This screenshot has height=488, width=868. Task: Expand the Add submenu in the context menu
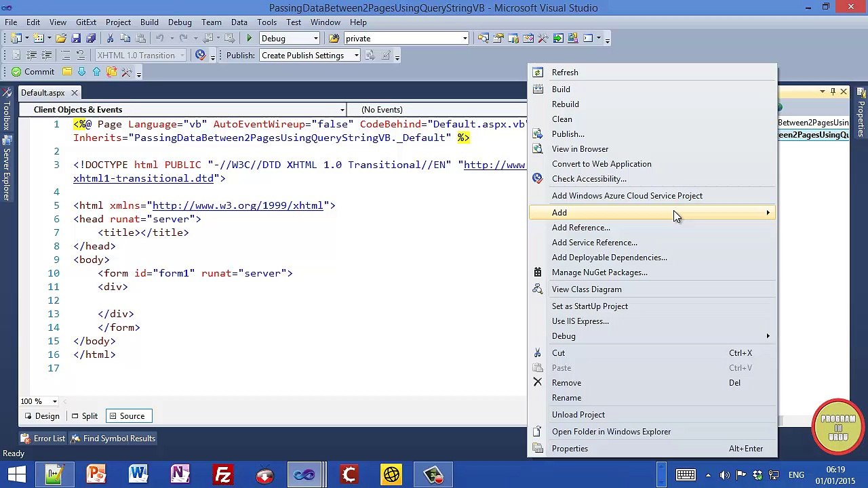click(x=652, y=213)
